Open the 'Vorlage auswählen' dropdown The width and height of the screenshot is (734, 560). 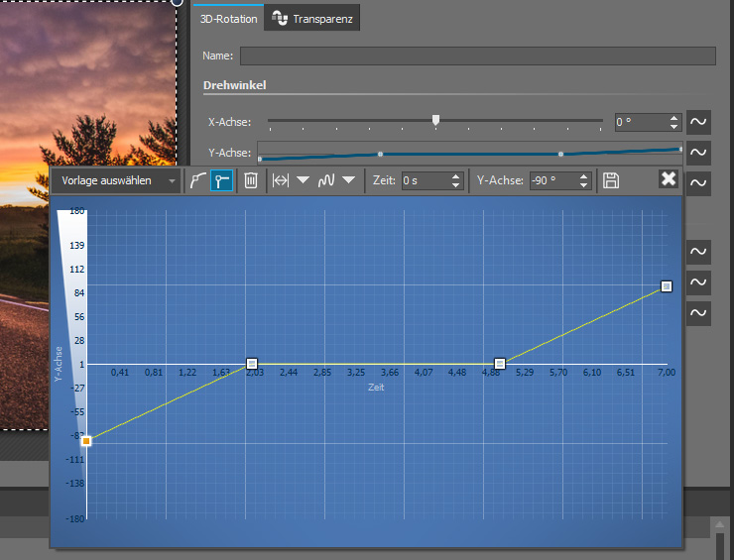[x=118, y=180]
